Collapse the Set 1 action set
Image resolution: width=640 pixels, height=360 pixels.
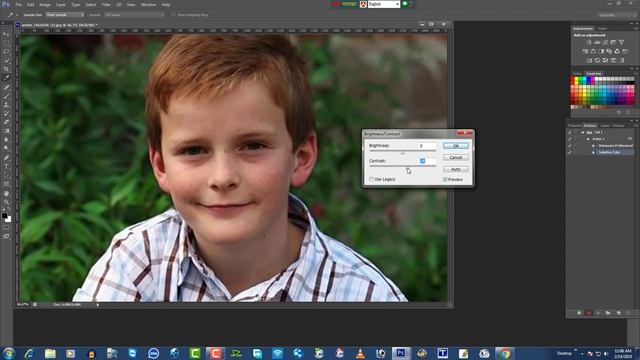(583, 132)
